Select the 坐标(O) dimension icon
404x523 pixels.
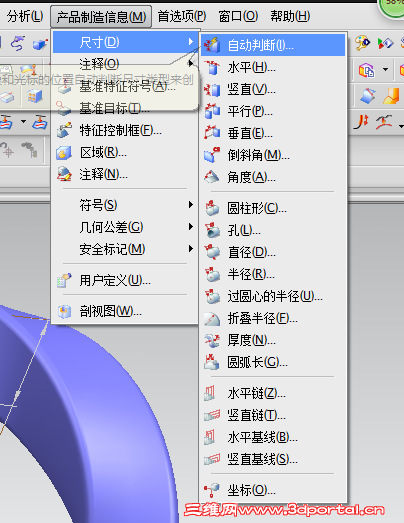(212, 490)
